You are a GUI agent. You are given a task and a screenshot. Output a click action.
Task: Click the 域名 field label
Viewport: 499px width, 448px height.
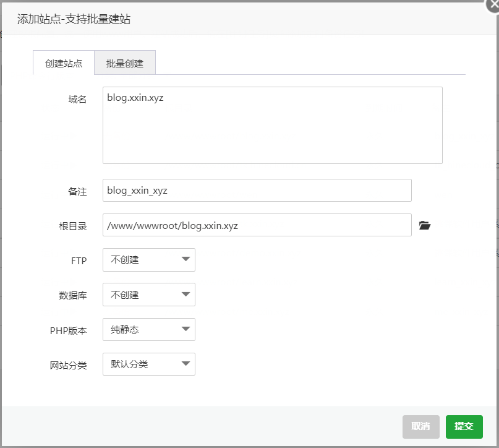(x=77, y=100)
